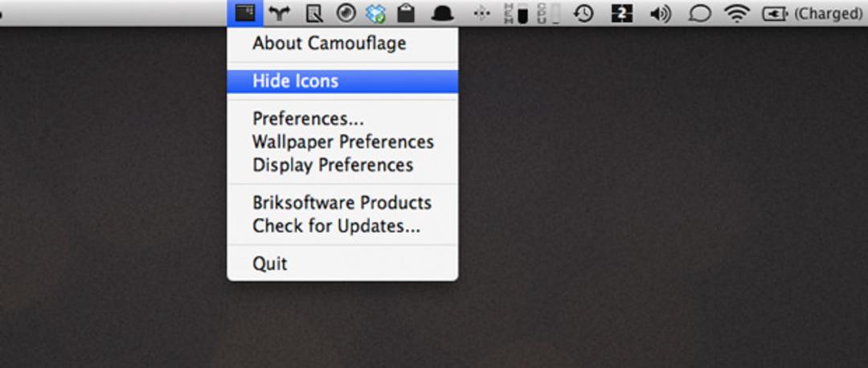Visit Briksoftware Products
This screenshot has width=868, height=368.
[342, 202]
